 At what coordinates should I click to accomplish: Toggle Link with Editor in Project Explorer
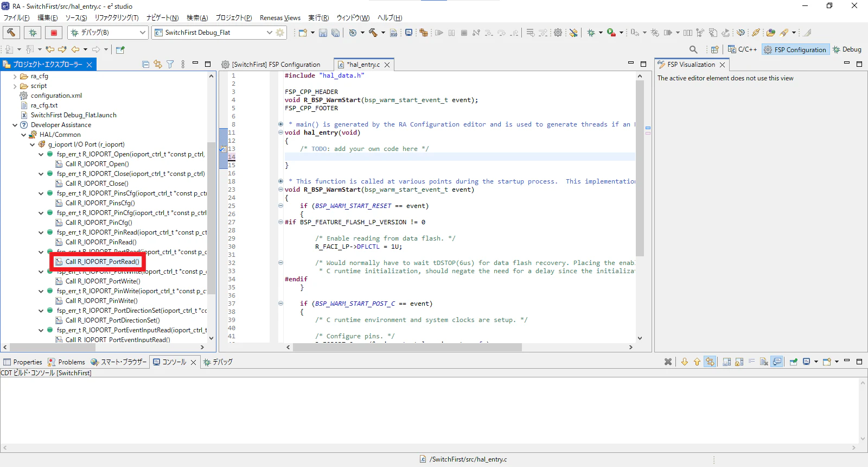pyautogui.click(x=158, y=65)
